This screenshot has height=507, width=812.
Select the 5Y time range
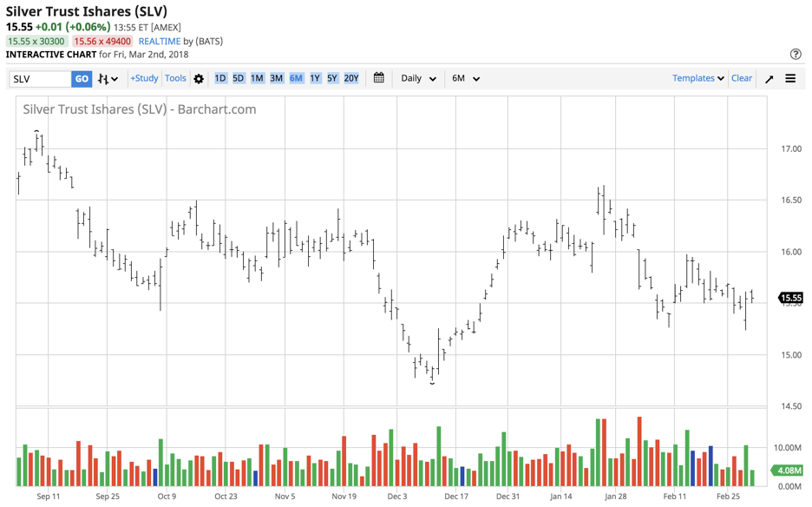click(332, 78)
